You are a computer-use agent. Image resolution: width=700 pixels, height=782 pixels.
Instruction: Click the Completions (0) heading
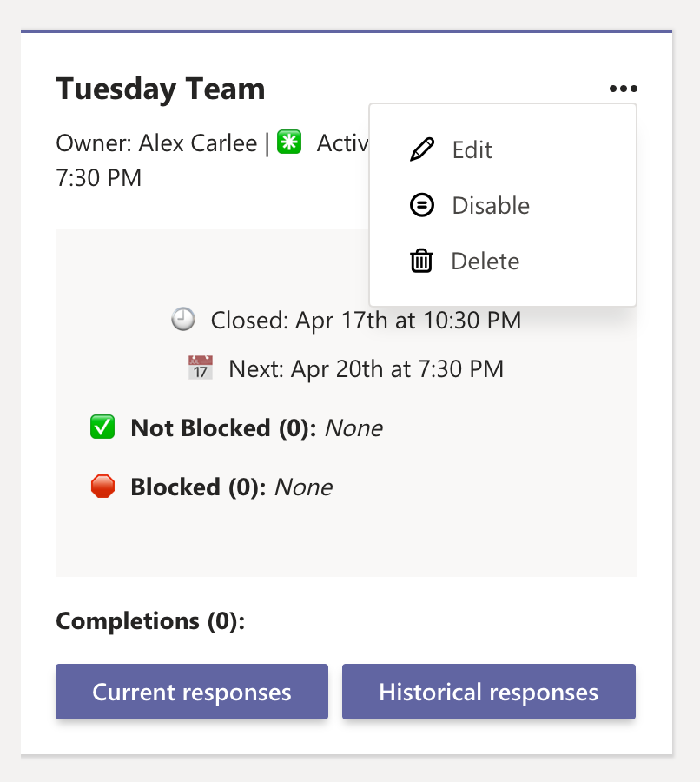150,621
